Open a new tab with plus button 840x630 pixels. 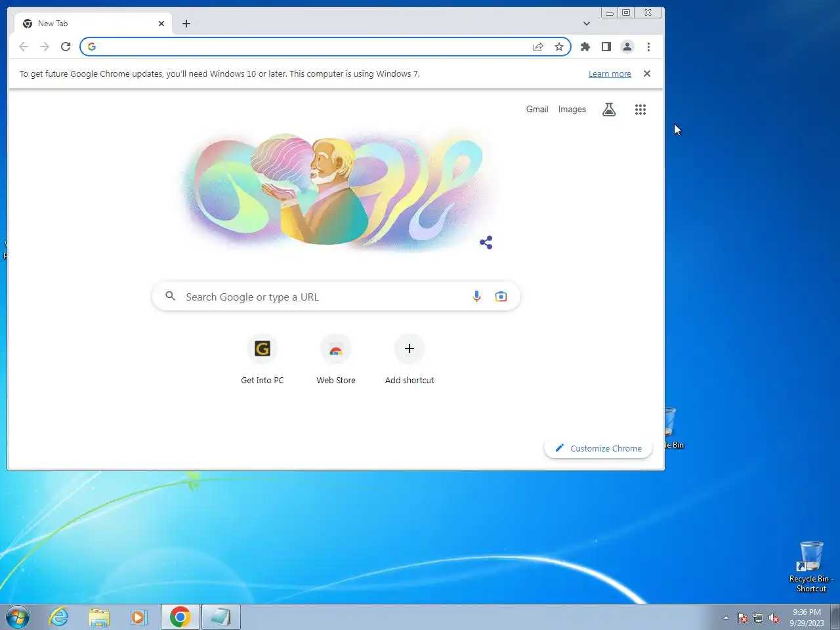click(186, 24)
